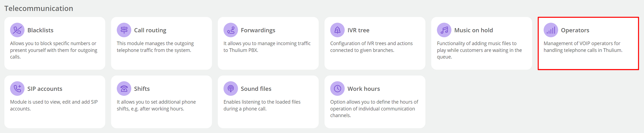The height and width of the screenshot is (133, 644).
Task: Select the IVR tree card description
Action: pos(372,47)
